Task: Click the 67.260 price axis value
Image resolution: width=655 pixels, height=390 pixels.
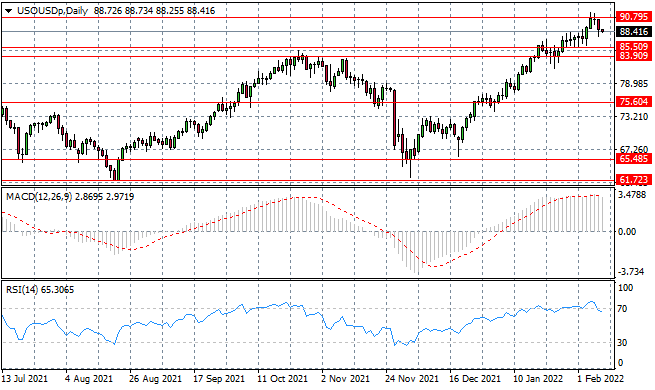Action: 634,149
